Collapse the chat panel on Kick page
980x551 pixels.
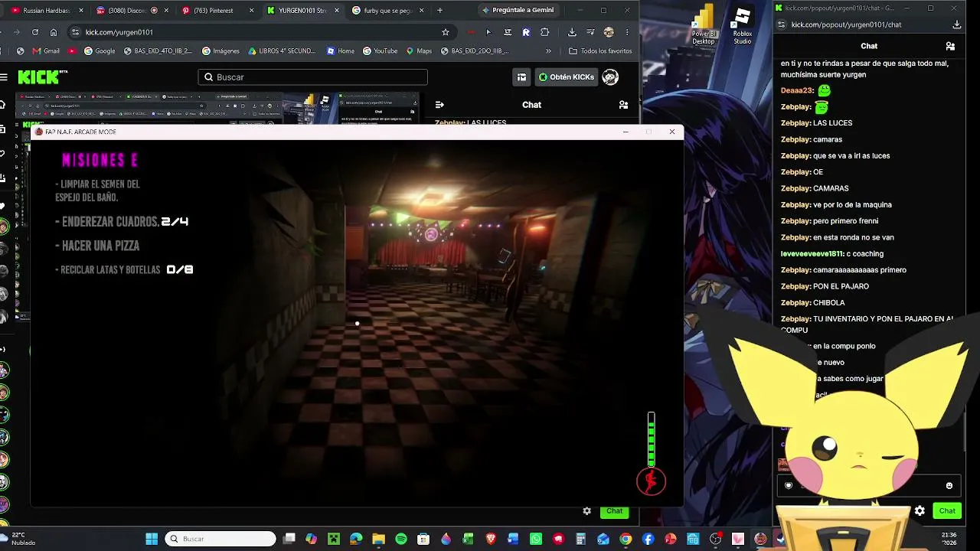pos(439,105)
